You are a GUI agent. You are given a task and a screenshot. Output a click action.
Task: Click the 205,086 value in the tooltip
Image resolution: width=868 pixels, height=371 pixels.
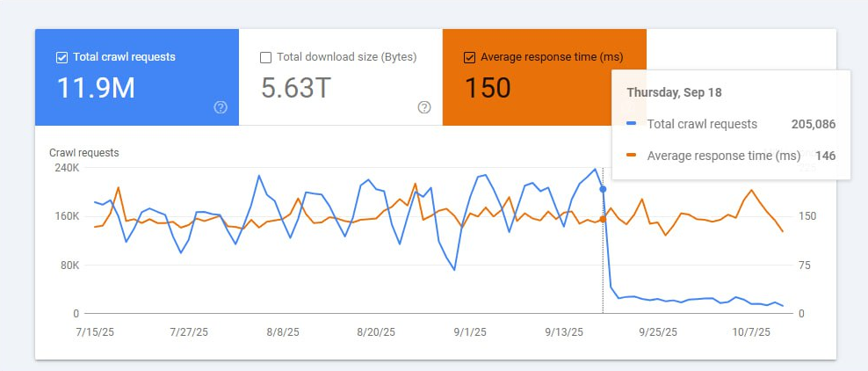[x=813, y=124]
